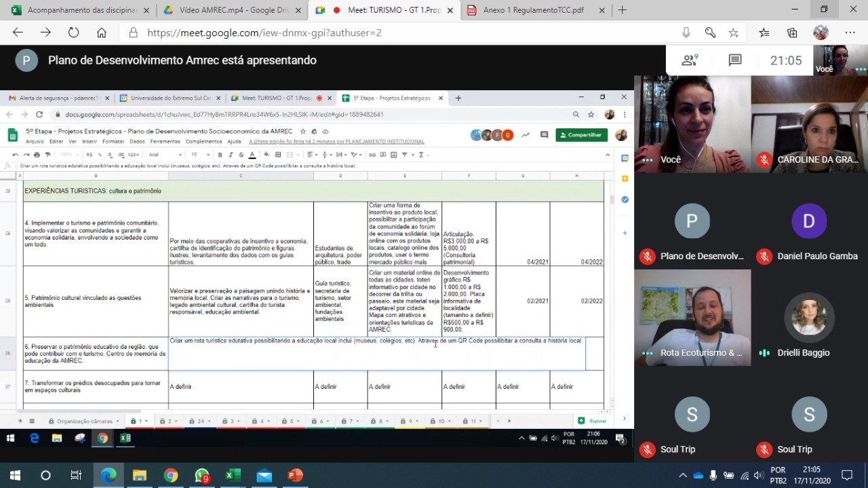Open Edge Settings and more menu
Screen dimensions: 868x488
coord(850,33)
